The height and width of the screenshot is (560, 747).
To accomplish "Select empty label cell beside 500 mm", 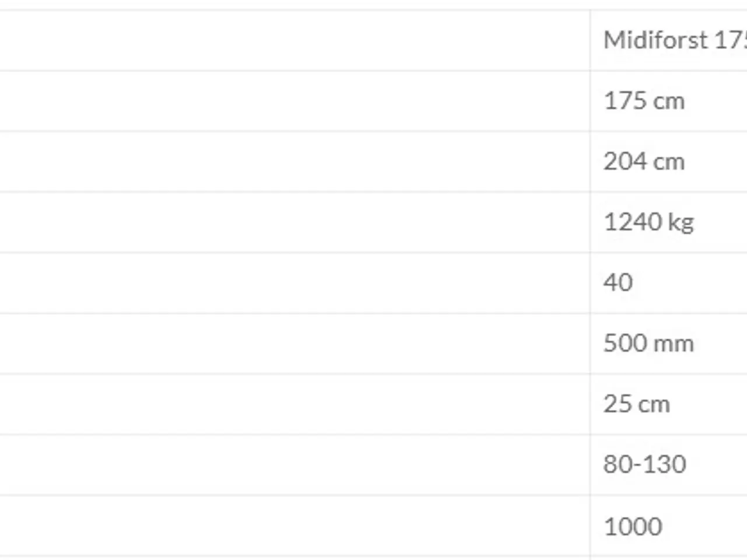I will [295, 344].
